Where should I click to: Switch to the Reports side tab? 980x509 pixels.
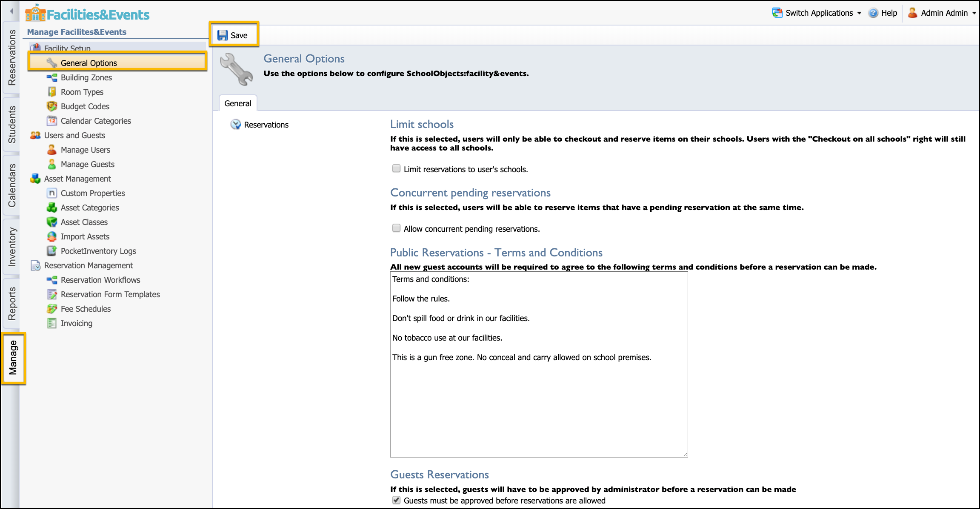(x=11, y=304)
